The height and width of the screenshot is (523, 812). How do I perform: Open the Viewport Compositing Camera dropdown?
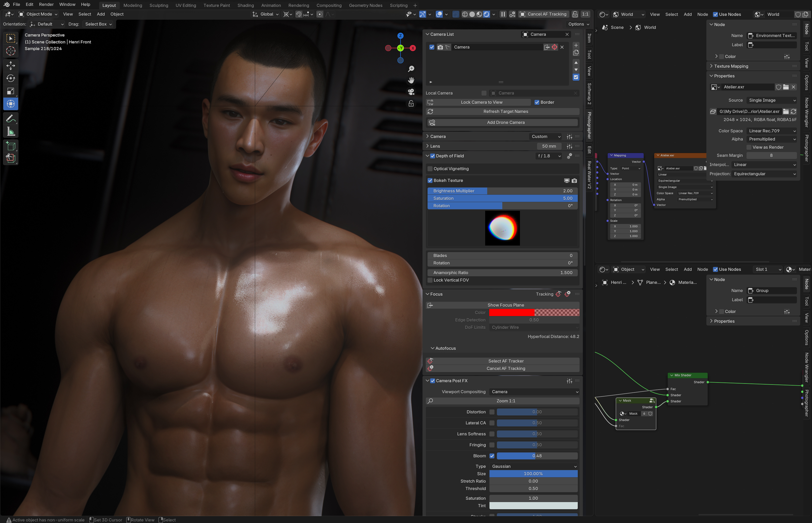(534, 392)
